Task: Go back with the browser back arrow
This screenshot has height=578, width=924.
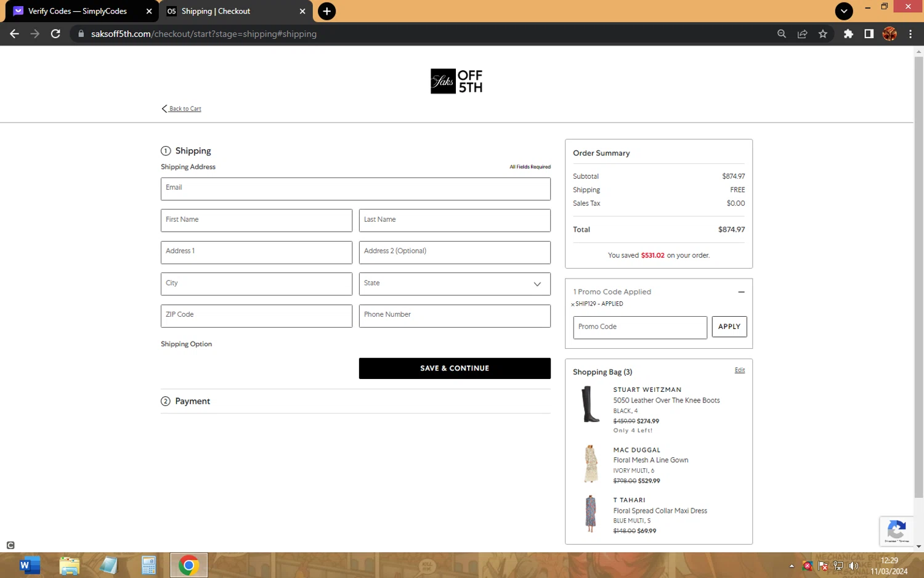Action: 14,34
